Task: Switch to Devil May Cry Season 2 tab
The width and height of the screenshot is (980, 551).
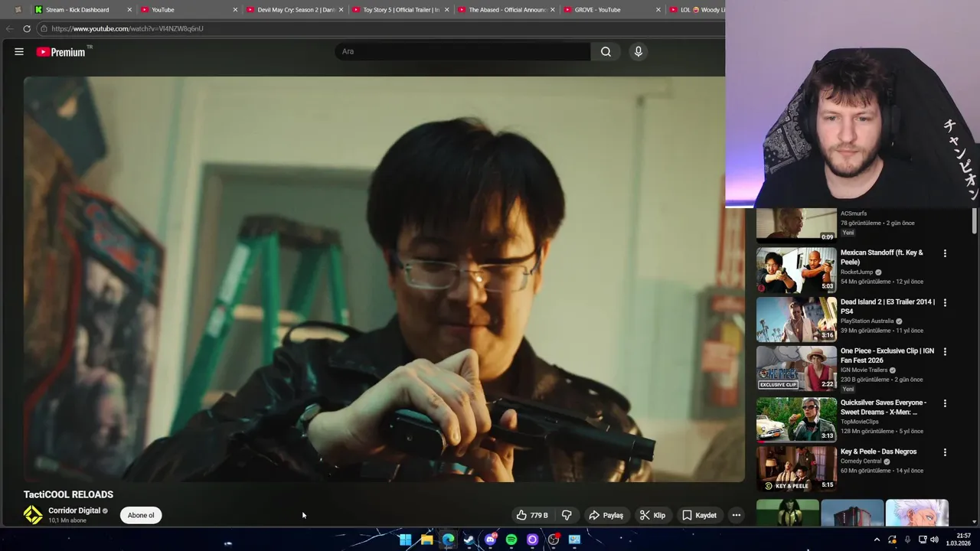Action: click(x=296, y=10)
